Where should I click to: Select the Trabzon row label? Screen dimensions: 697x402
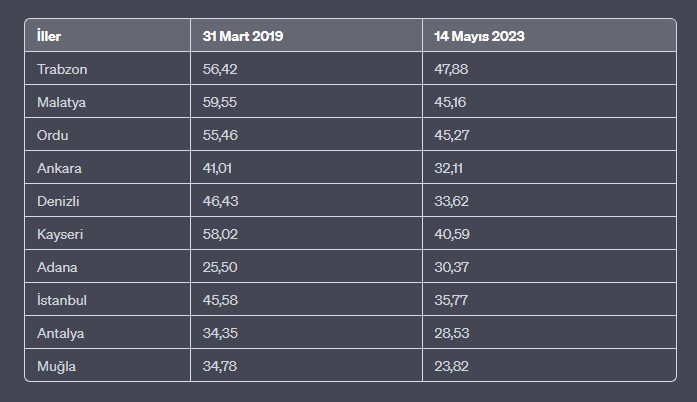(x=63, y=69)
